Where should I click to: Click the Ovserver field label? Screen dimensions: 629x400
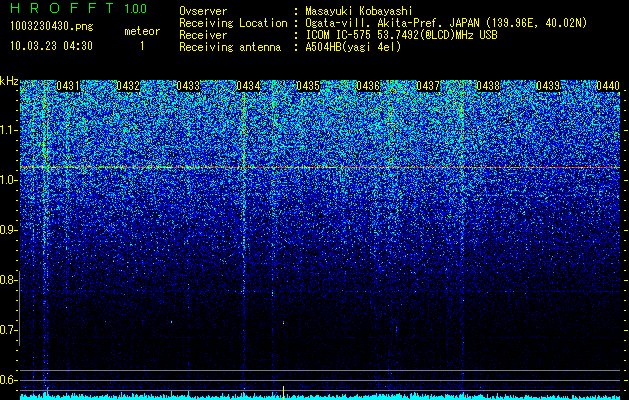(x=203, y=12)
